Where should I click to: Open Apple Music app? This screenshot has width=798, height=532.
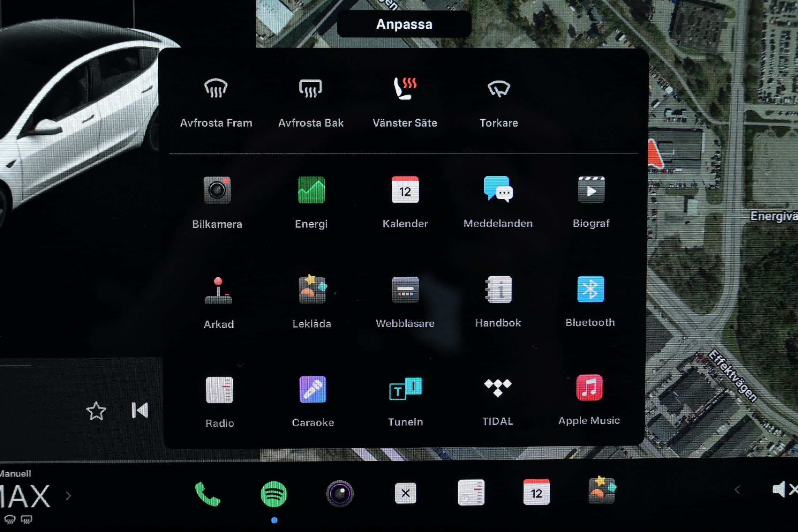[589, 388]
